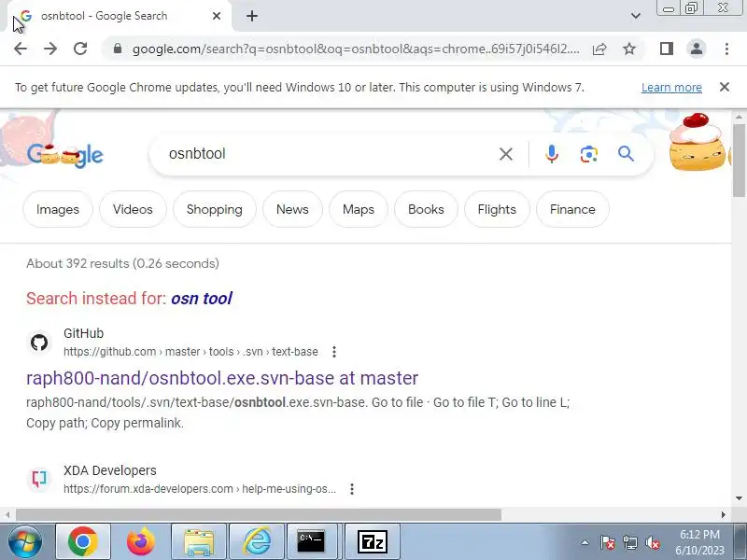The image size is (747, 560).
Task: Search by image with Google Lens
Action: click(589, 154)
